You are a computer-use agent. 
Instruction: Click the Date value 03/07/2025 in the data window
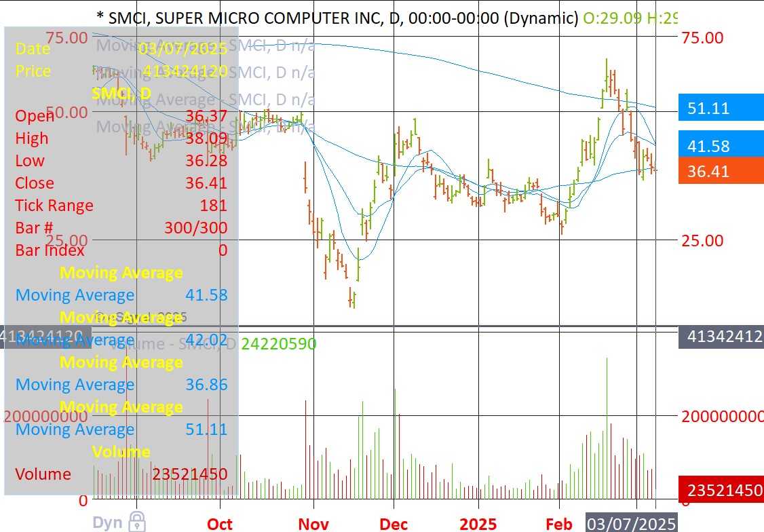tap(183, 49)
